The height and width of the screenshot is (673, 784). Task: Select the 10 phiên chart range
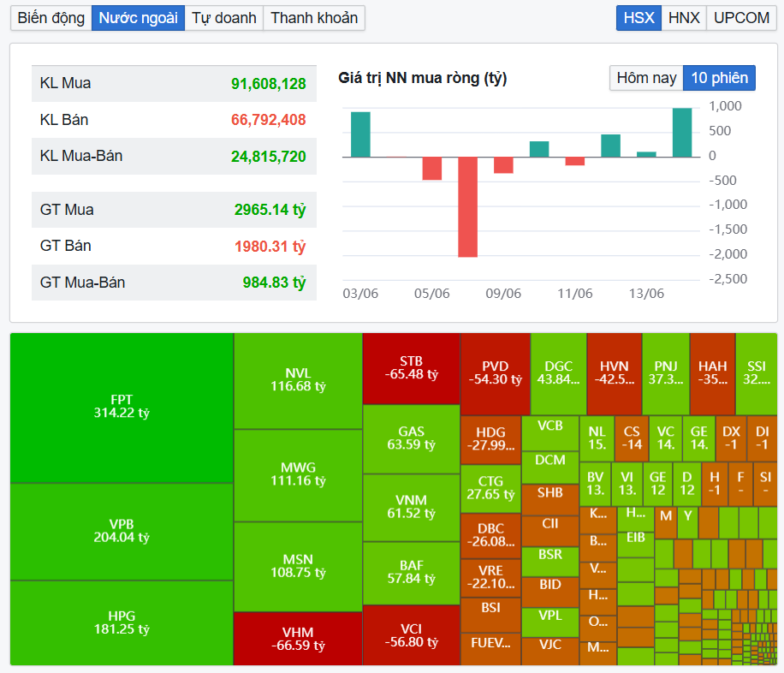[x=719, y=78]
